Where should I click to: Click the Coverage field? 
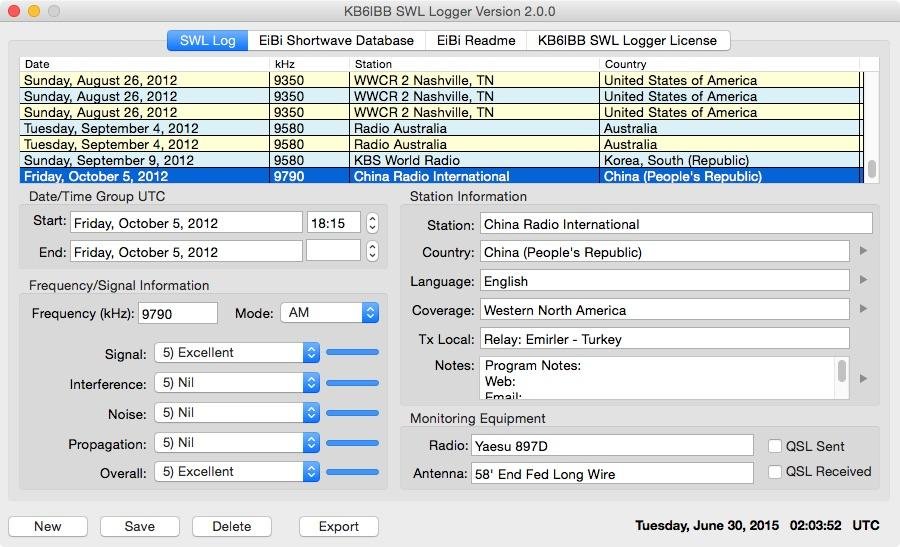coord(665,310)
